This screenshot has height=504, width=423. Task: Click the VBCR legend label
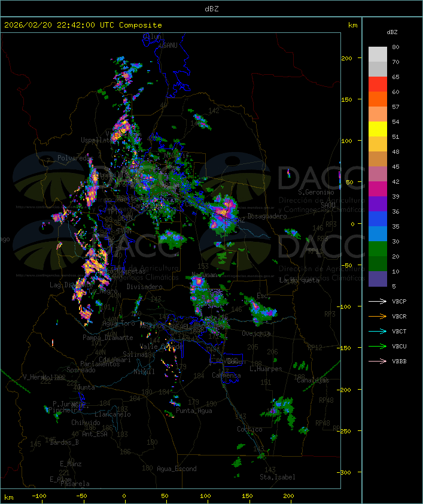coord(399,316)
